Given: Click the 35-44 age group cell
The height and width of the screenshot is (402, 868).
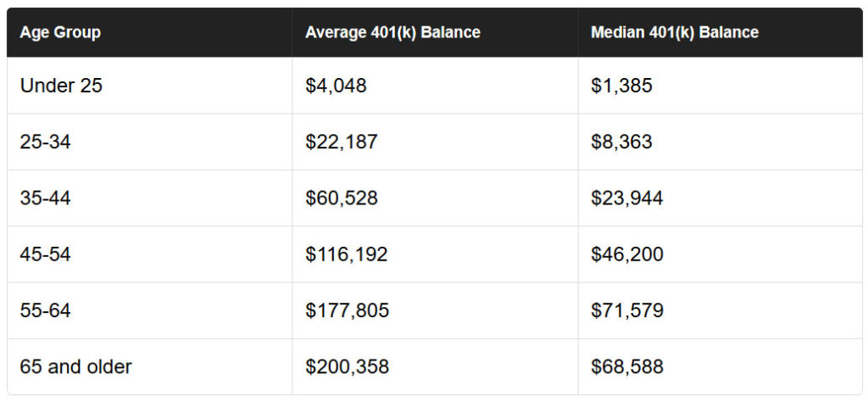Looking at the screenshot, I should [46, 198].
